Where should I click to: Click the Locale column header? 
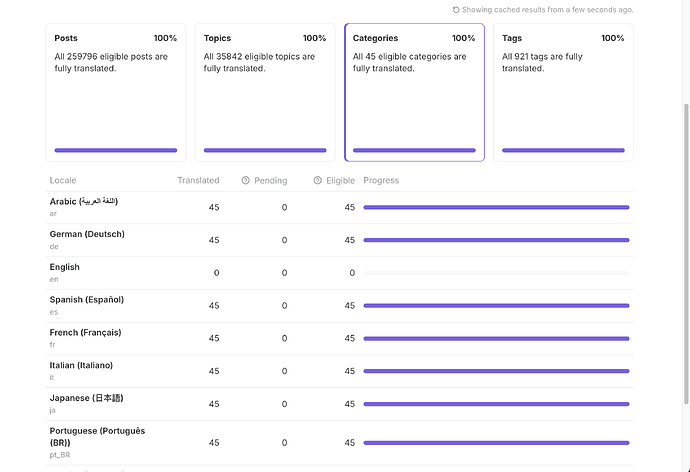pos(63,180)
